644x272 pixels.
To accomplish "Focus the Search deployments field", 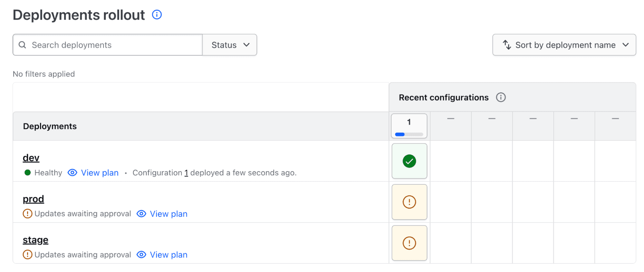I will tap(108, 45).
